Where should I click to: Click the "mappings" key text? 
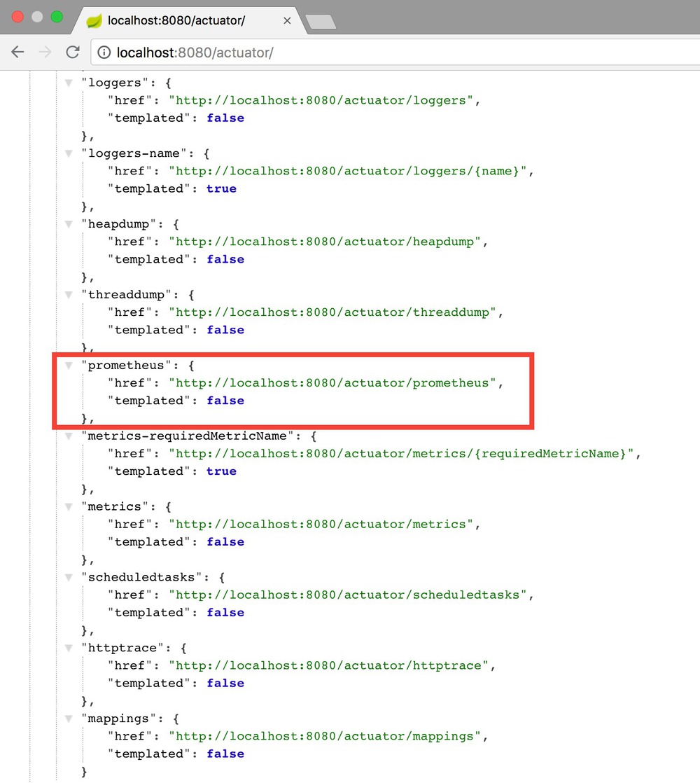119,719
